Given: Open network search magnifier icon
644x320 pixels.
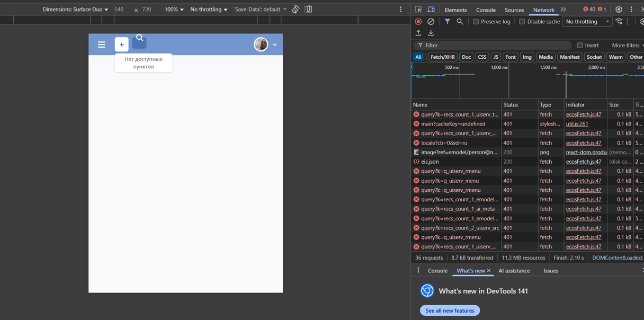Looking at the screenshot, I should coord(460,22).
